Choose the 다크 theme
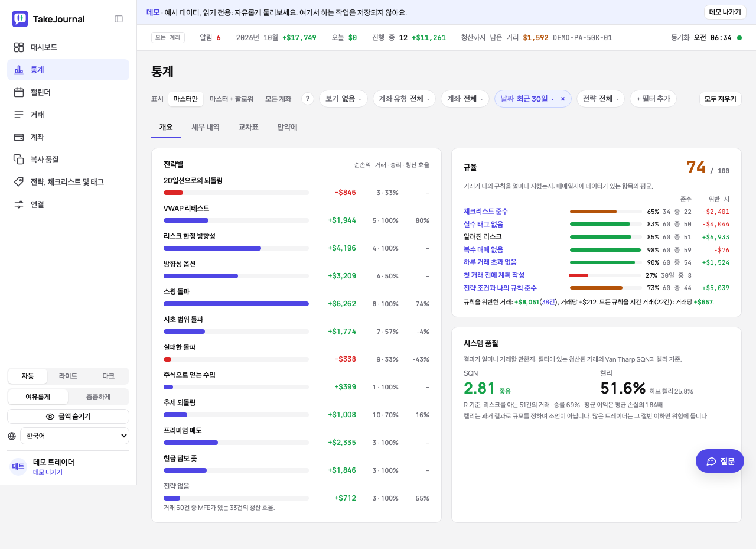This screenshot has height=549, width=756. coord(108,376)
